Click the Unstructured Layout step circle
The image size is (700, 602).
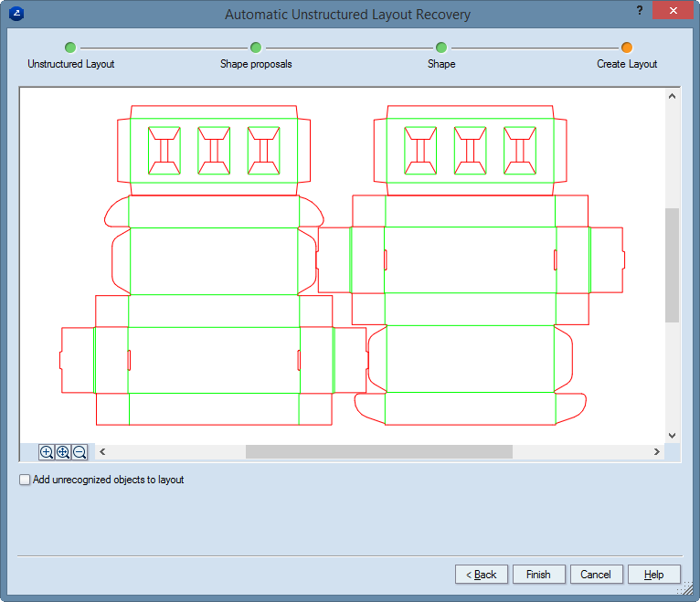[70, 48]
